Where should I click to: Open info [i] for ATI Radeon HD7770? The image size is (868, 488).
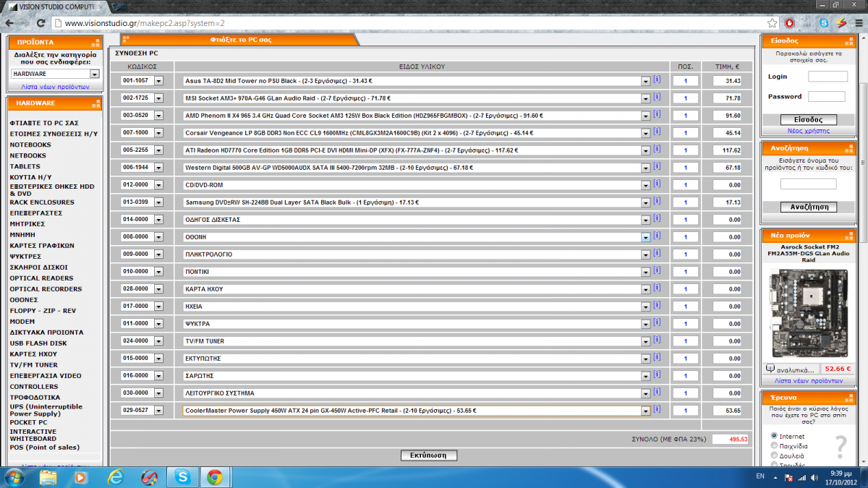click(x=657, y=149)
